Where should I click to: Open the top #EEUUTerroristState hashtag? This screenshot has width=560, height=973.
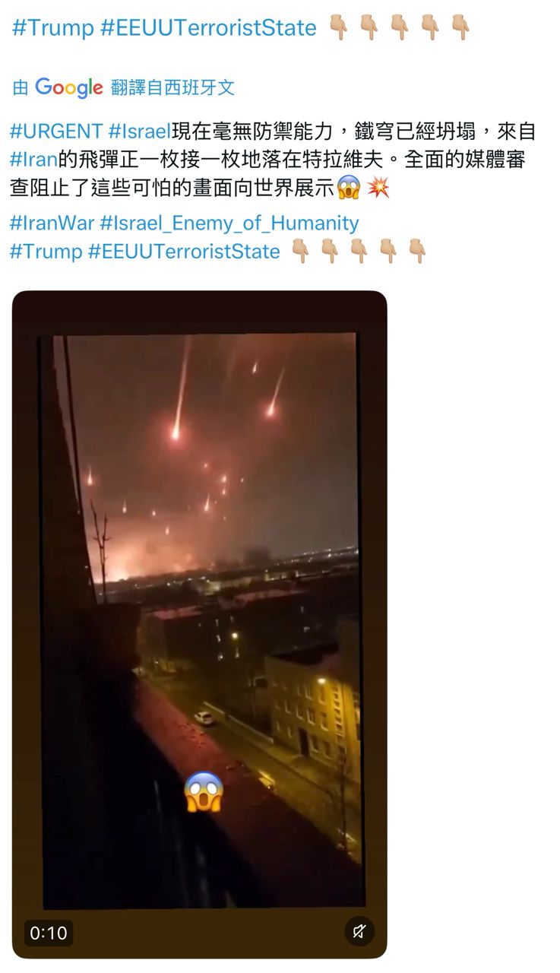[x=208, y=28]
